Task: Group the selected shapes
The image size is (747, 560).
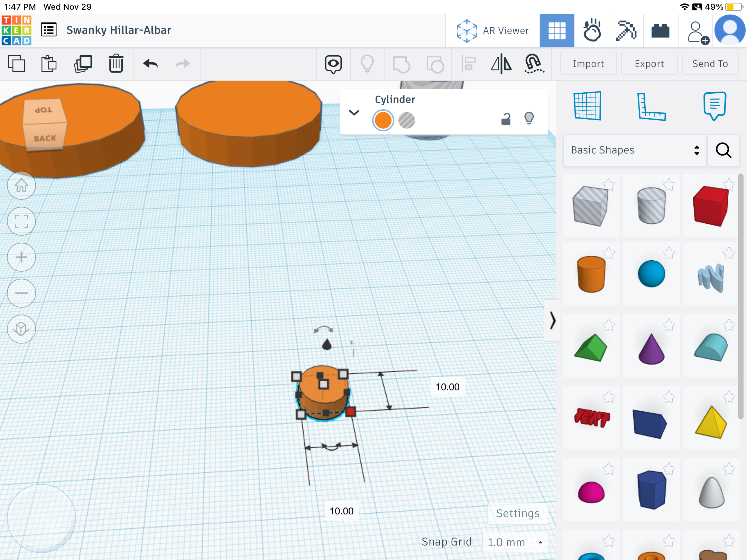Action: coord(401,64)
